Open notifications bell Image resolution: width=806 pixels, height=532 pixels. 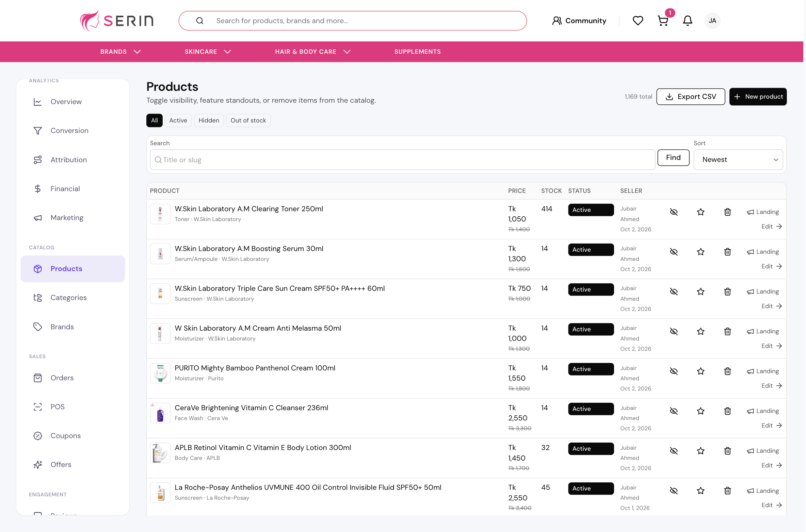click(x=688, y=21)
